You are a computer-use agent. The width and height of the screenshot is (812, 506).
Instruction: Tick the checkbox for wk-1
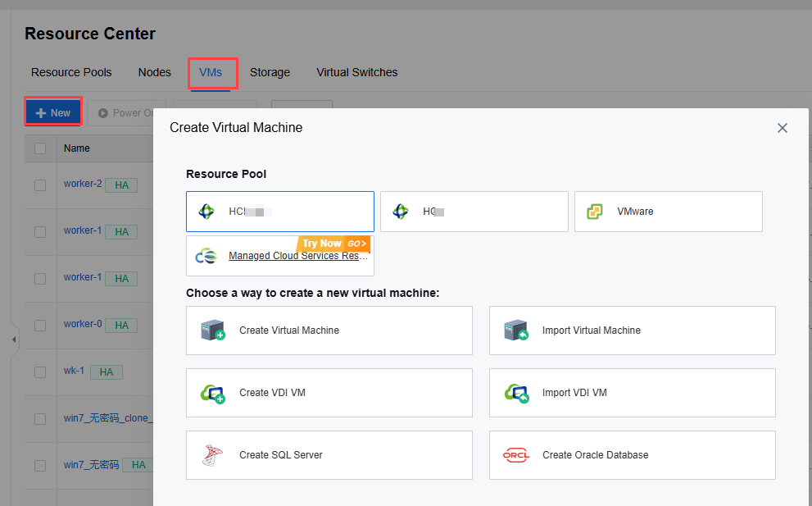click(x=40, y=372)
